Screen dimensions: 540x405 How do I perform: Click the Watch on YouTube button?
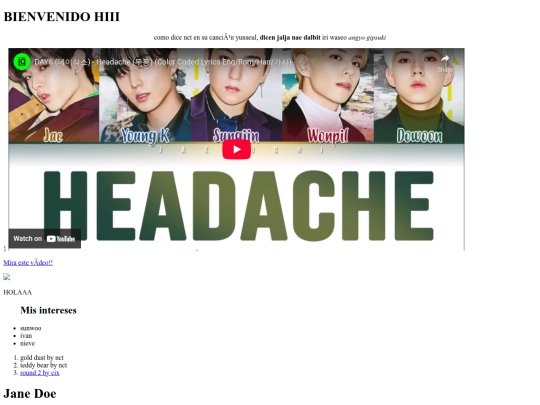point(44,239)
